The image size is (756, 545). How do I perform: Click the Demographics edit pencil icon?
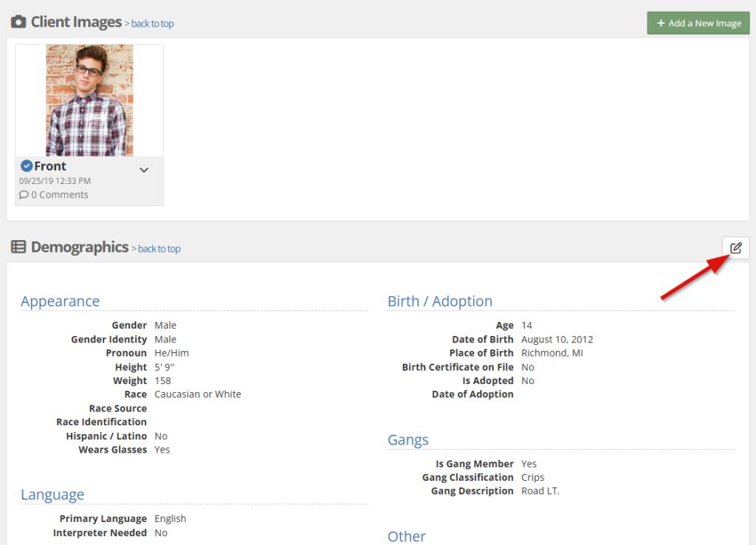pyautogui.click(x=736, y=248)
